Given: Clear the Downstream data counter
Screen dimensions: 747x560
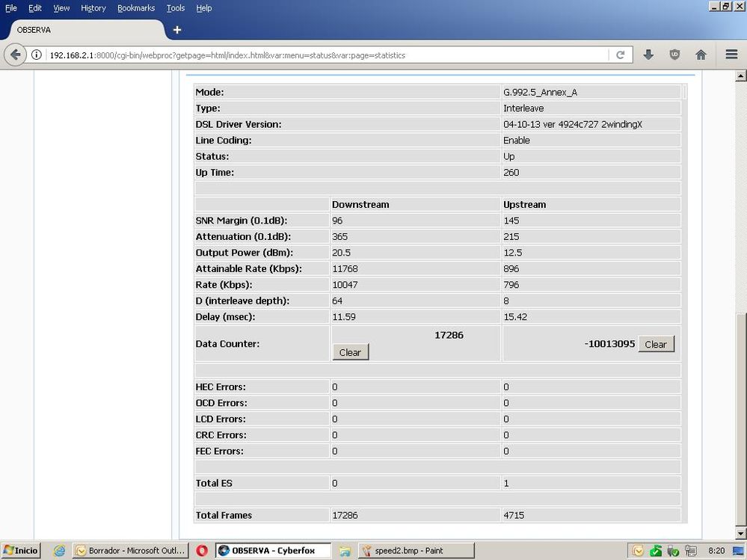Looking at the screenshot, I should pos(350,352).
